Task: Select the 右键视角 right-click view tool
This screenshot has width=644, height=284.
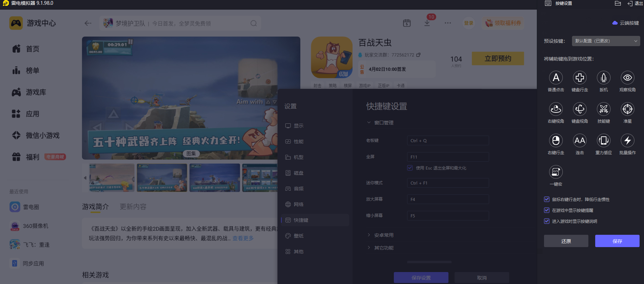Action: [556, 109]
